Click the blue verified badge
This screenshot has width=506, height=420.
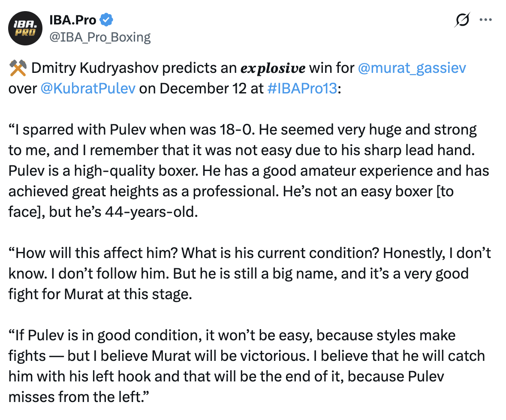click(106, 20)
